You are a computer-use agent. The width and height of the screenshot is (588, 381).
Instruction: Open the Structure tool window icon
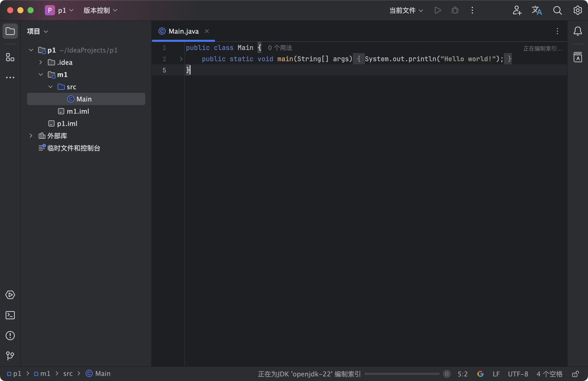10,57
